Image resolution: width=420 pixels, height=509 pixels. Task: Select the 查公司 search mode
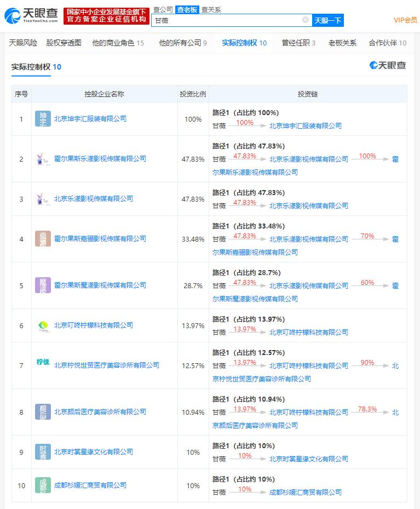click(163, 10)
